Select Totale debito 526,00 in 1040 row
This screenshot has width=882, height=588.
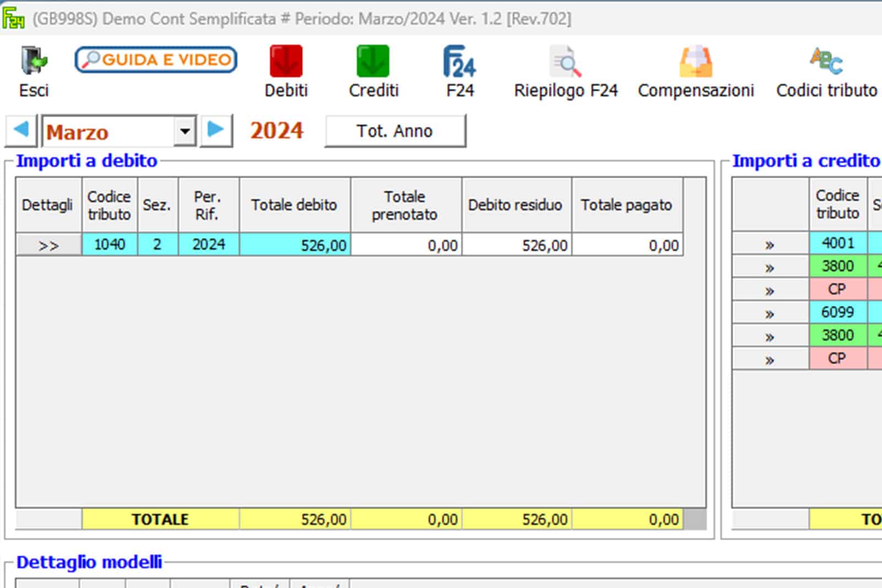[x=295, y=245]
